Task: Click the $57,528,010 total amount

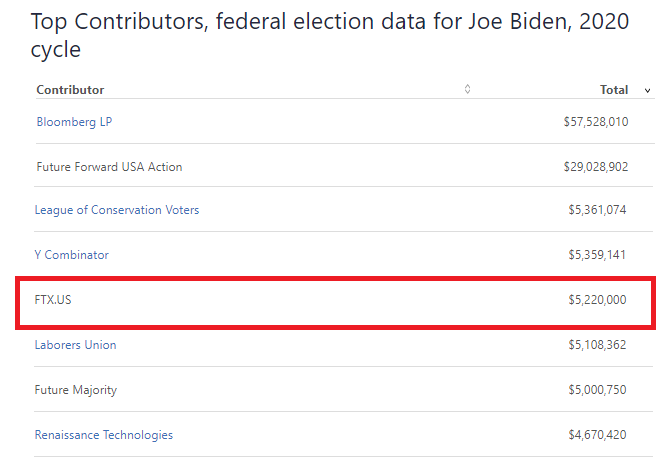Action: point(595,122)
